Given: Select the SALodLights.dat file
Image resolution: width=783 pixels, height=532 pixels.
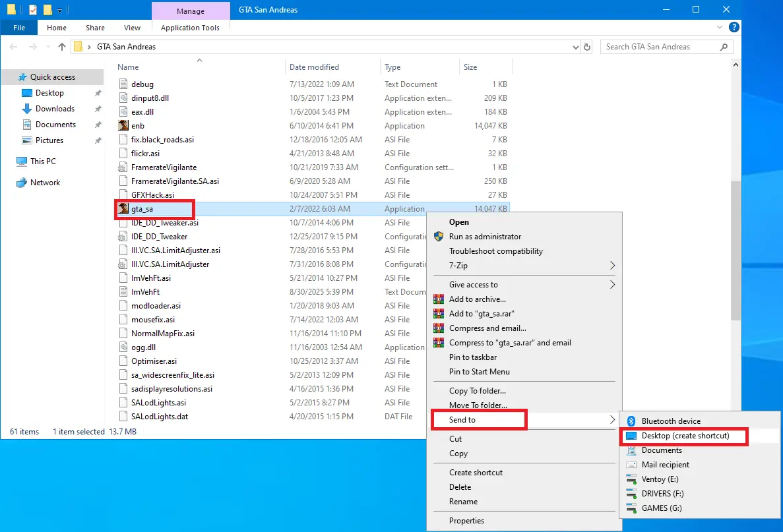Looking at the screenshot, I should tap(159, 416).
